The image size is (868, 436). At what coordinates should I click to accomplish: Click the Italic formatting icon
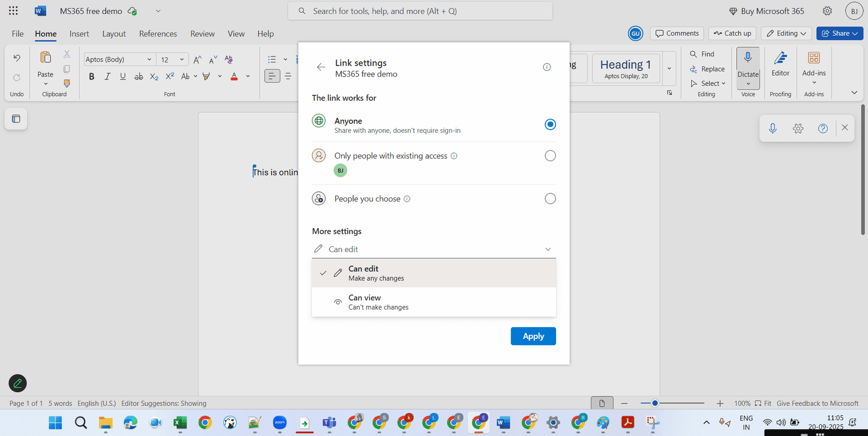point(107,76)
